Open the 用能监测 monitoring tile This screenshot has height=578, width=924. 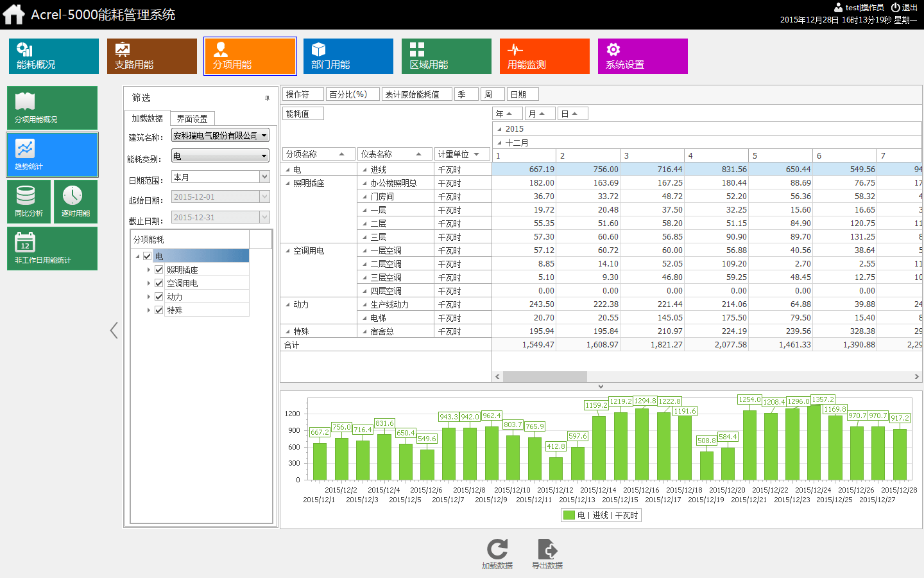coord(544,56)
